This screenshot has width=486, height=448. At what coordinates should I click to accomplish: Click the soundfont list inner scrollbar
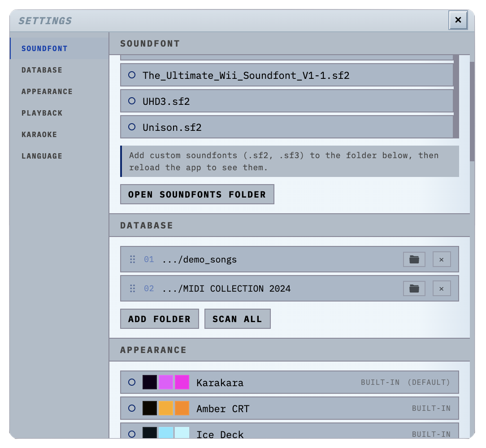coord(456,96)
